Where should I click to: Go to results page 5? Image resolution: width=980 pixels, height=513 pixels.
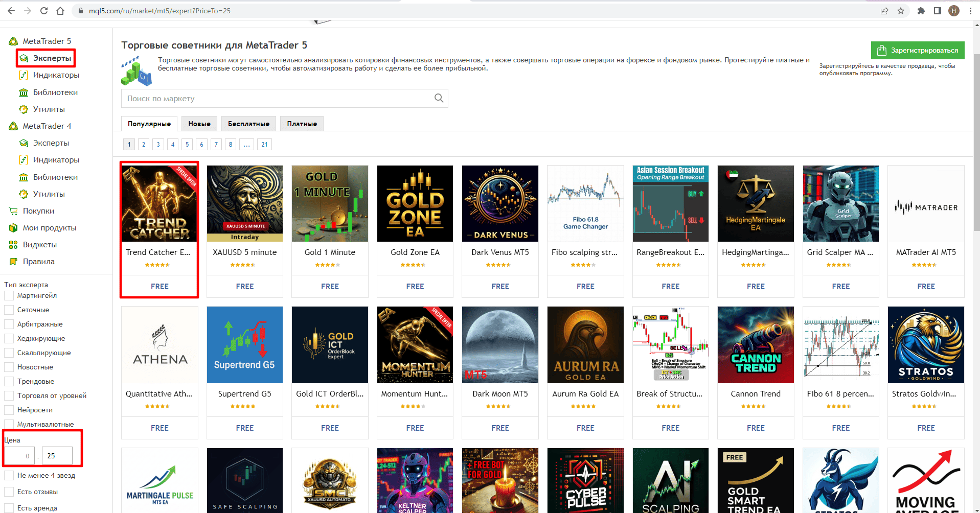187,145
